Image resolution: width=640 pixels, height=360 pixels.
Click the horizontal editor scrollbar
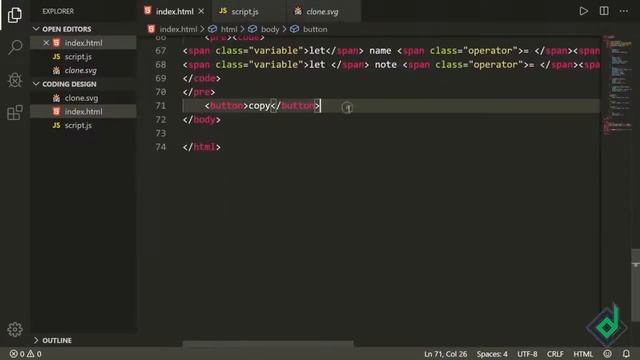point(268,344)
